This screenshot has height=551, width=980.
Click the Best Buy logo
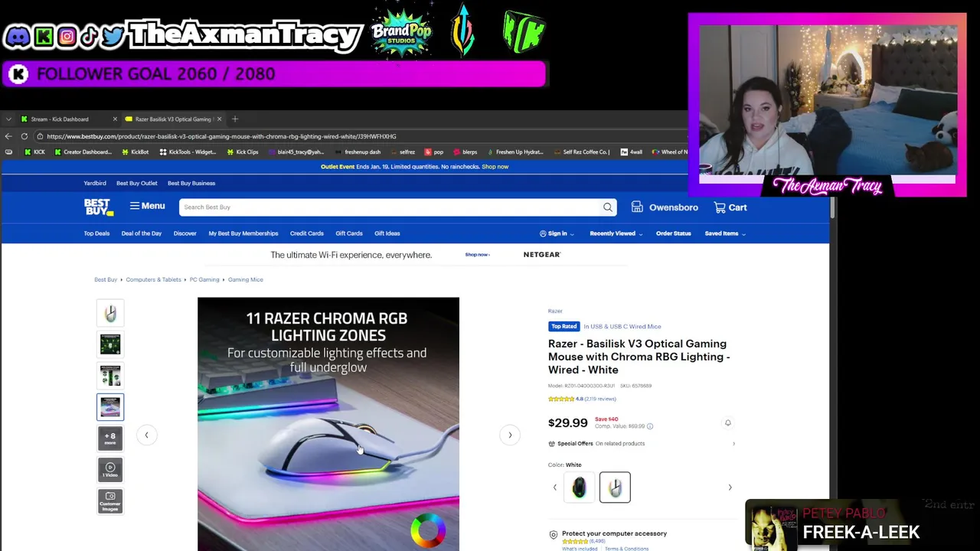pos(99,207)
